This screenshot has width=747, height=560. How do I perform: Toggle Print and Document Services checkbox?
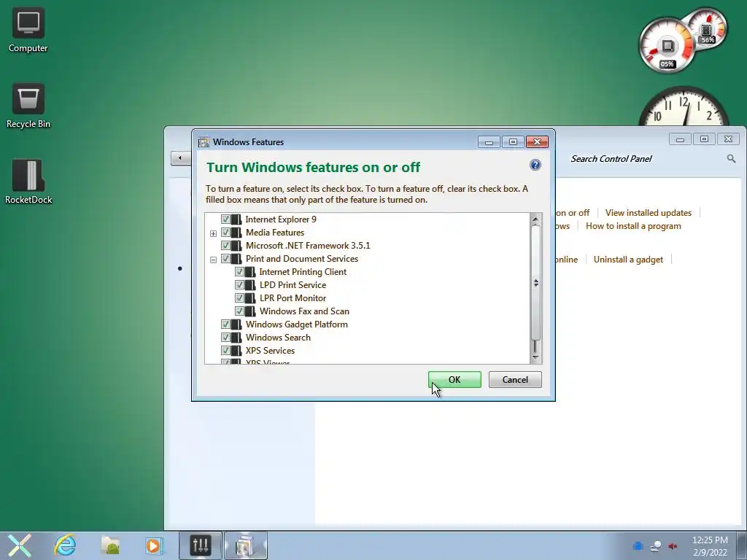(226, 259)
